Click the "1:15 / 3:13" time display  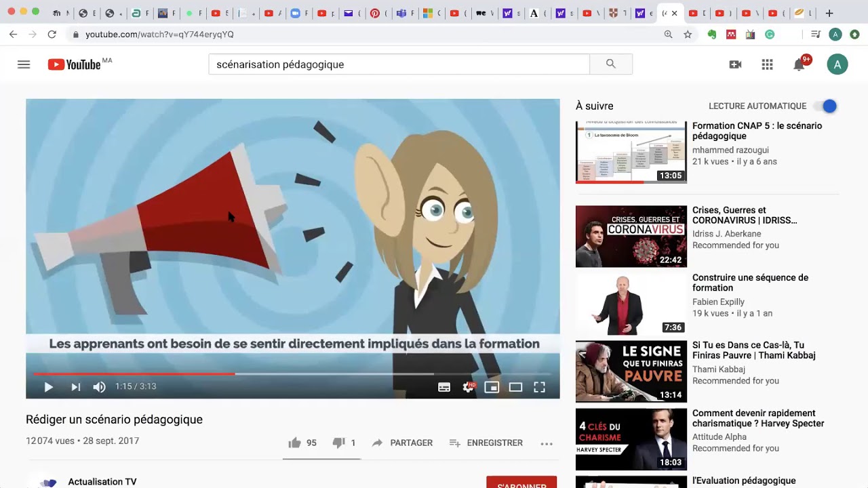(x=136, y=386)
